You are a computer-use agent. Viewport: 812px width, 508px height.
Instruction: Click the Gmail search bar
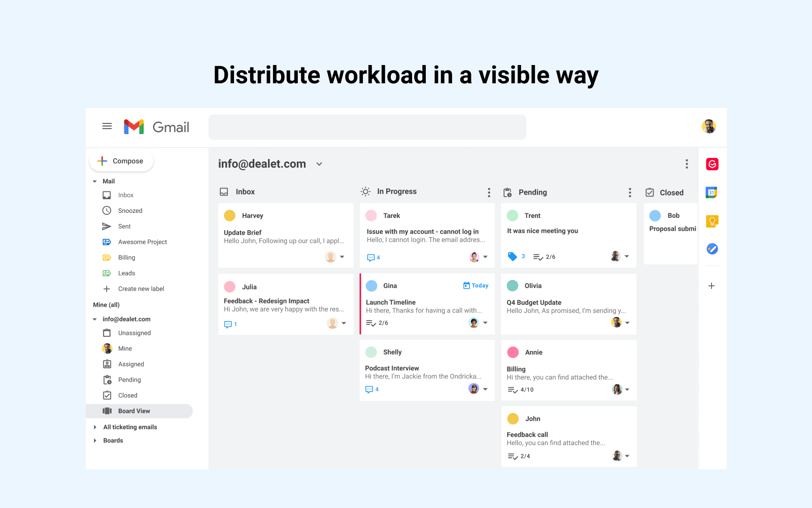(367, 127)
